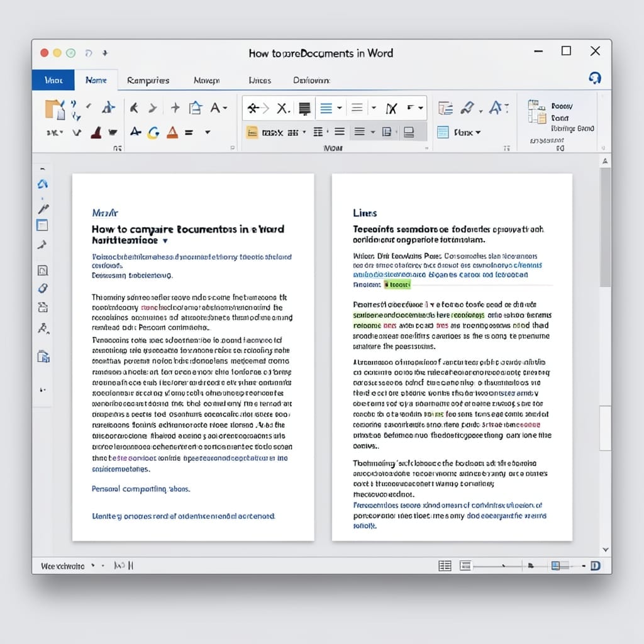Click the chain link icon in left sidebar
This screenshot has width=644, height=644.
coord(43,288)
